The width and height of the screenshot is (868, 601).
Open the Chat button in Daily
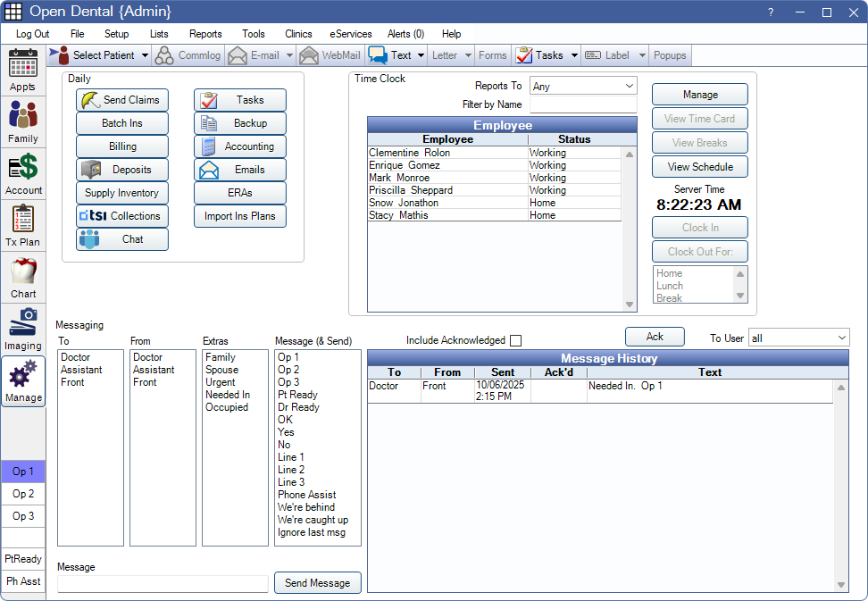[x=121, y=239]
